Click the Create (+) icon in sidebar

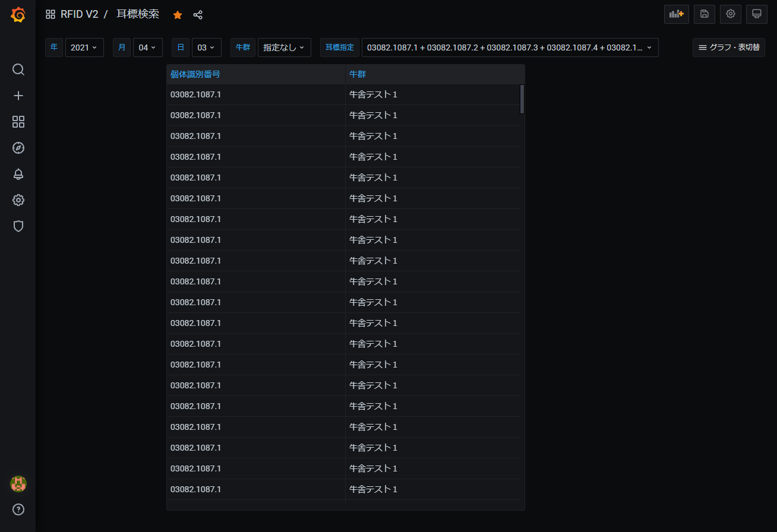coord(18,96)
